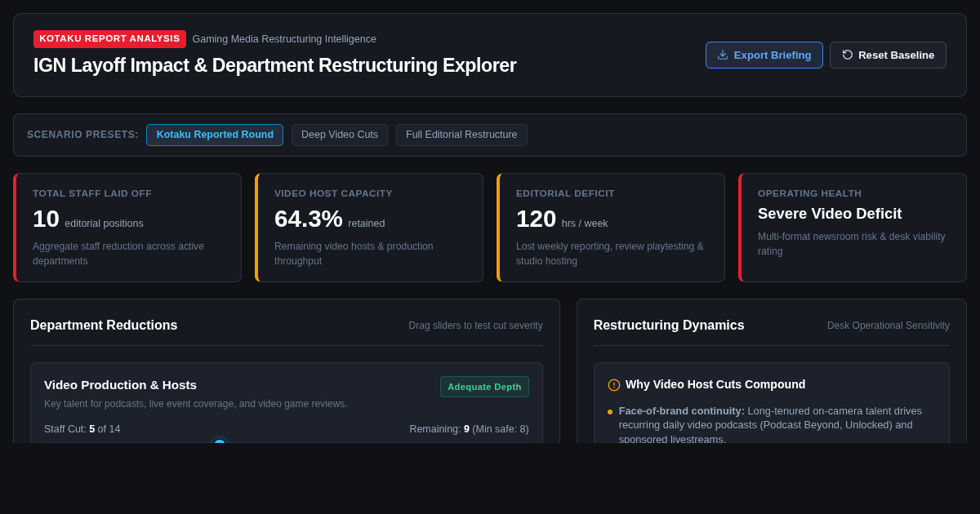Click the Department Reductions heading

[x=104, y=326]
